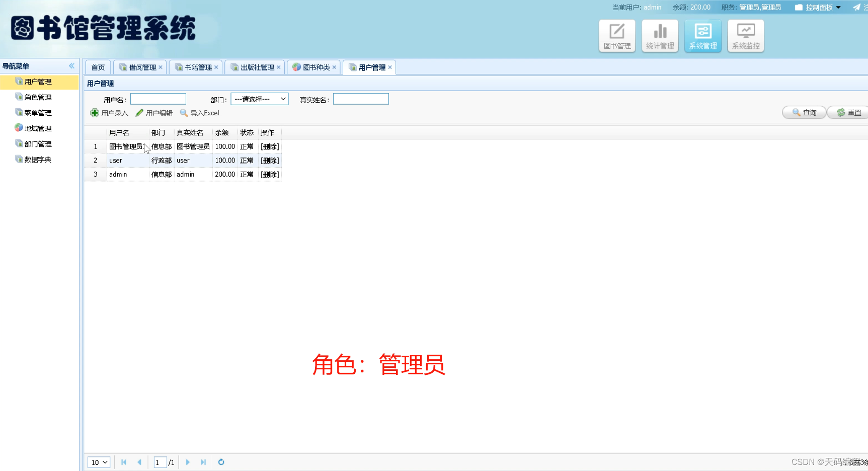Open 部门管理 in navigation menu
Screen dimensions: 868x471
tap(39, 144)
